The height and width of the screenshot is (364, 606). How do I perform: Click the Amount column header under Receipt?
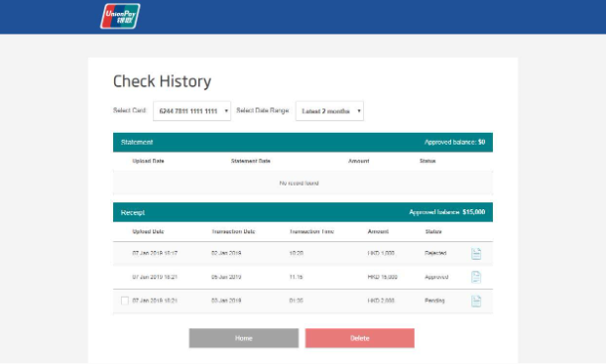click(378, 232)
